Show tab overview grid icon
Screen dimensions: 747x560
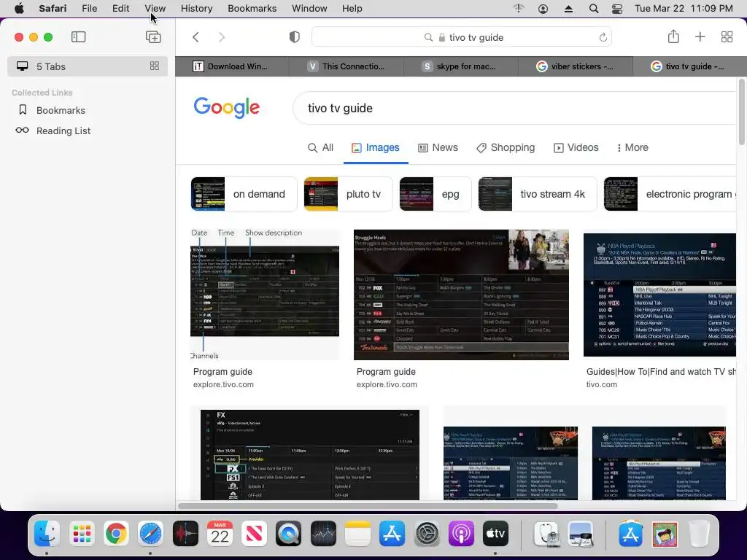click(x=727, y=36)
